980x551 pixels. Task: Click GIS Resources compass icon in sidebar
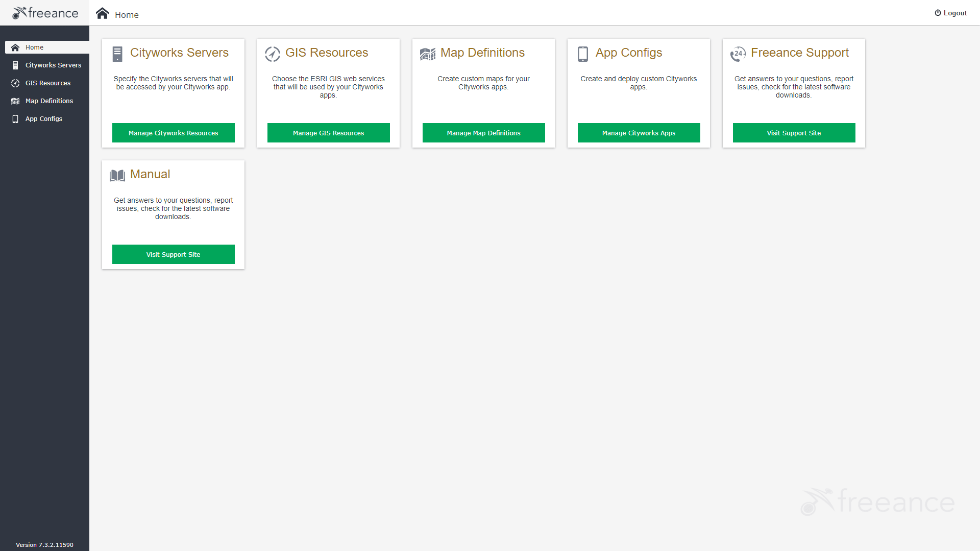click(15, 83)
